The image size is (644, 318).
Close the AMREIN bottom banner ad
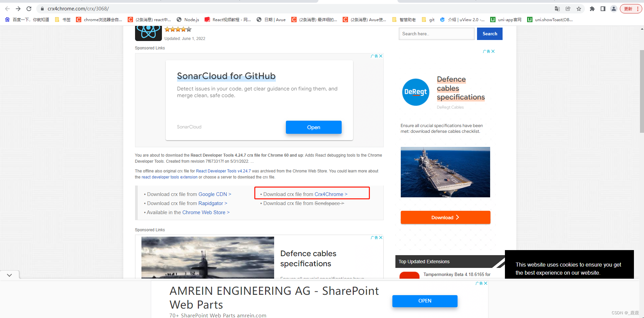tap(485, 283)
